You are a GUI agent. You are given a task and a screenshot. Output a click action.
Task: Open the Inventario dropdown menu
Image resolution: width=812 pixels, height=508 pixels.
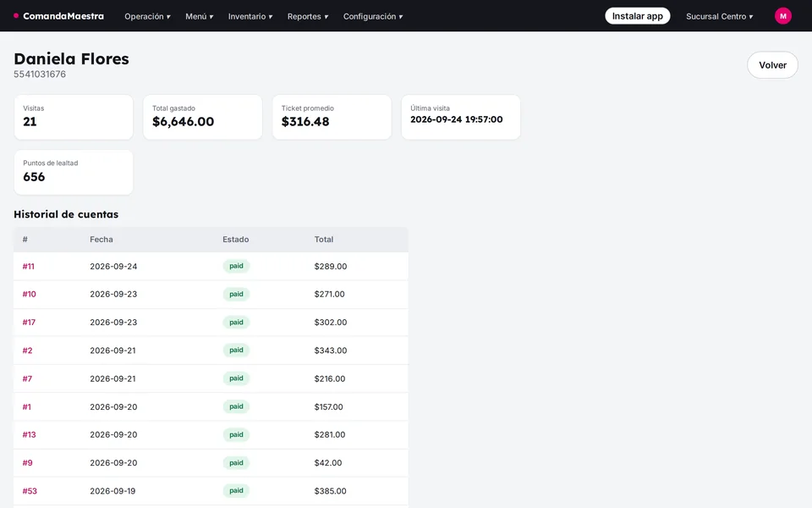click(x=250, y=17)
